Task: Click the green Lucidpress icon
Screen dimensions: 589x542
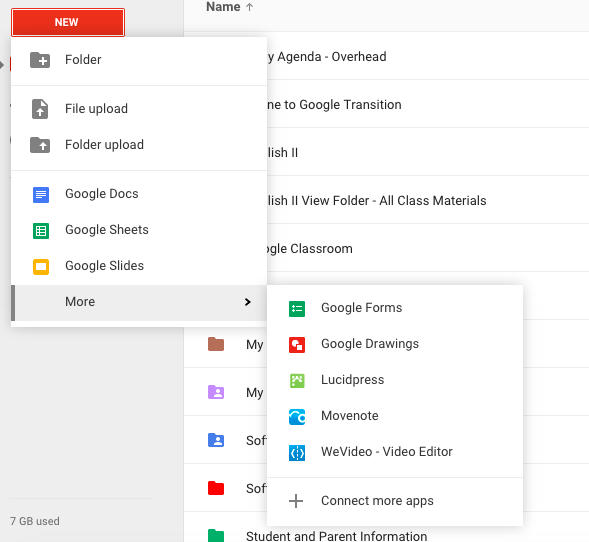Action: click(297, 381)
